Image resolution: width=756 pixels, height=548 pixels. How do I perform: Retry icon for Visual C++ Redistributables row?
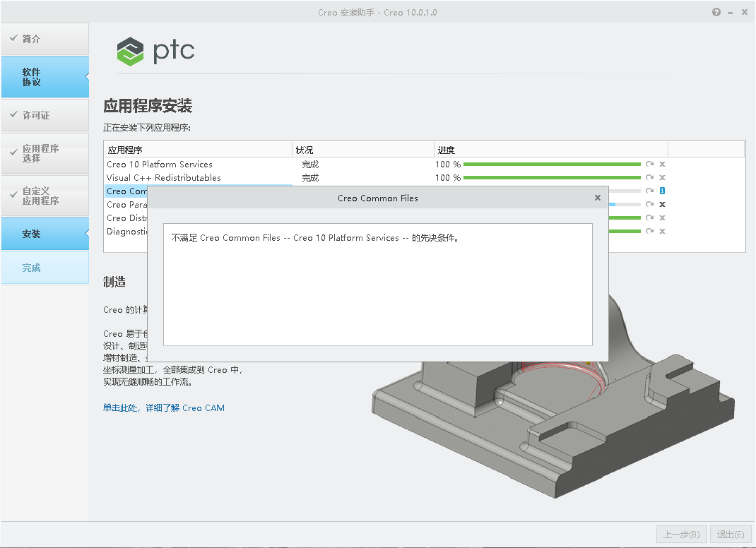[x=649, y=177]
